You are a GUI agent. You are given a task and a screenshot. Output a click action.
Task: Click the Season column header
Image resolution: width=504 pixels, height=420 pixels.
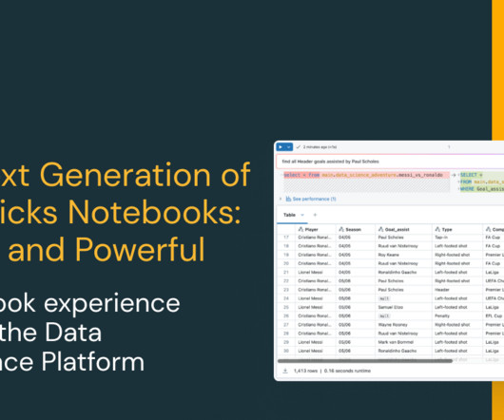click(353, 229)
